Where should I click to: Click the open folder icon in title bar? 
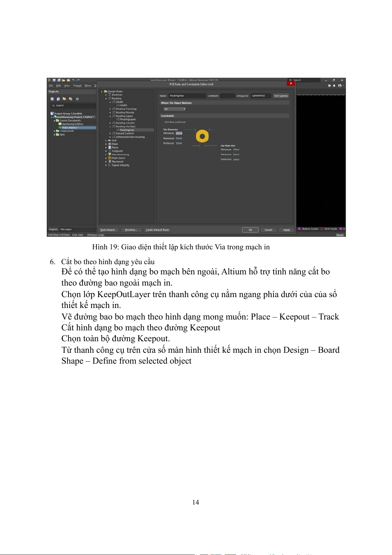(64, 80)
